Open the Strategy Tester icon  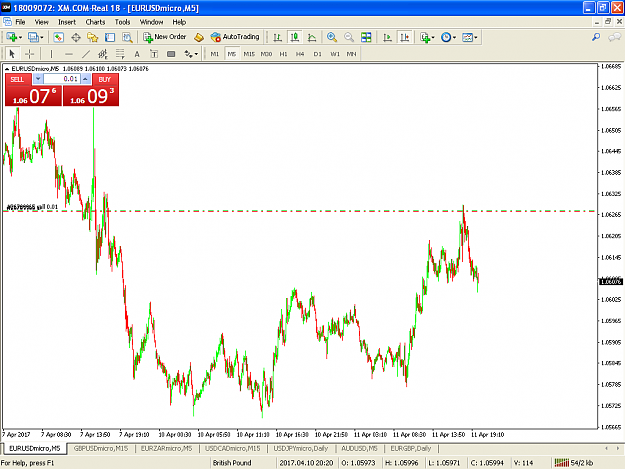coord(127,37)
